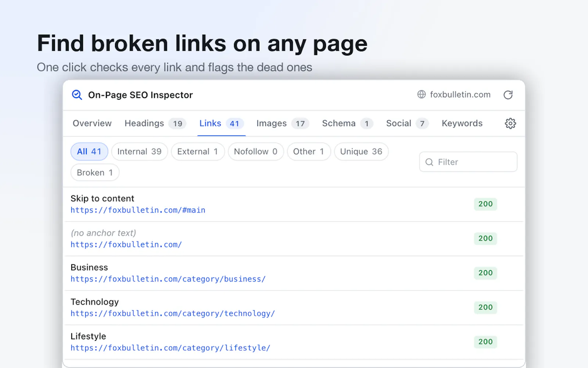Select the All 41 filter chip
The height and width of the screenshot is (368, 588).
[x=89, y=152]
